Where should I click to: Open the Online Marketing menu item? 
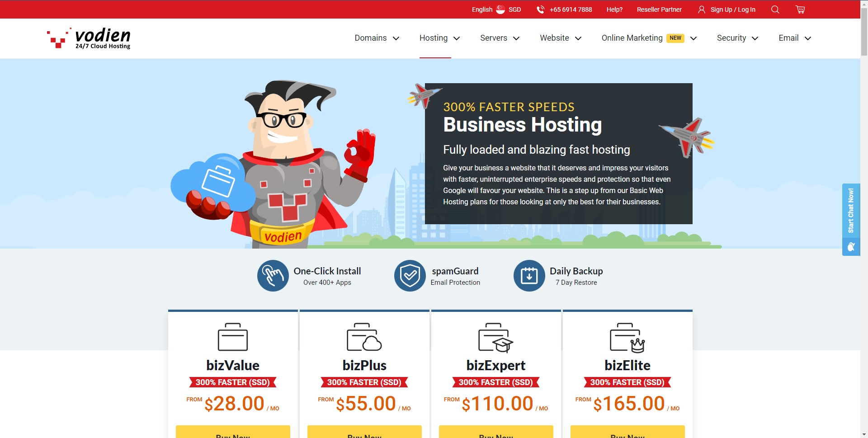pos(632,38)
